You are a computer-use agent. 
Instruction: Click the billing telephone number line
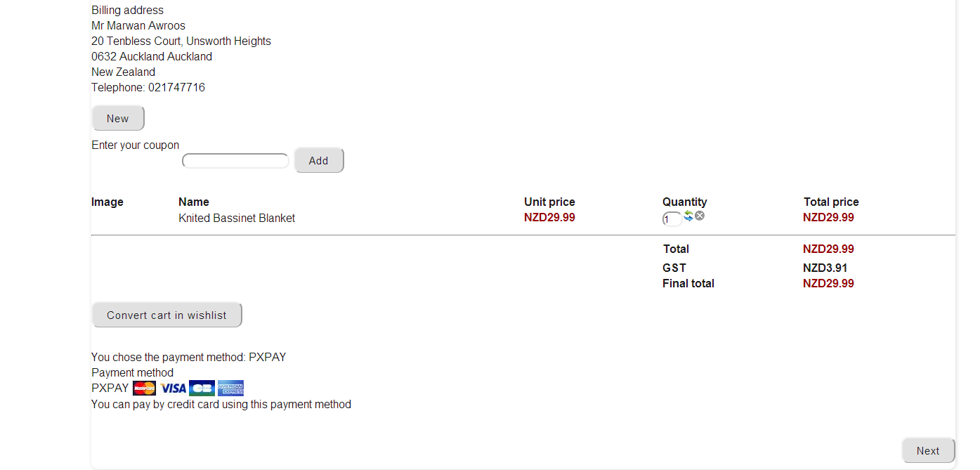coord(148,88)
